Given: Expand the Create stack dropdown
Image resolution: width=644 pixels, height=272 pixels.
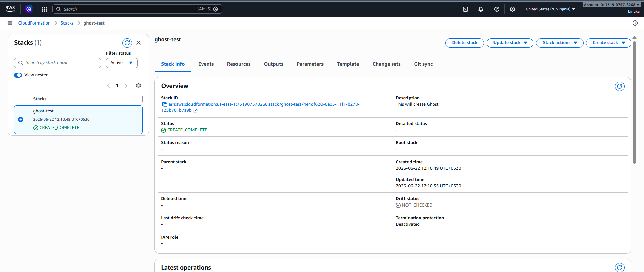Looking at the screenshot, I should click(608, 43).
